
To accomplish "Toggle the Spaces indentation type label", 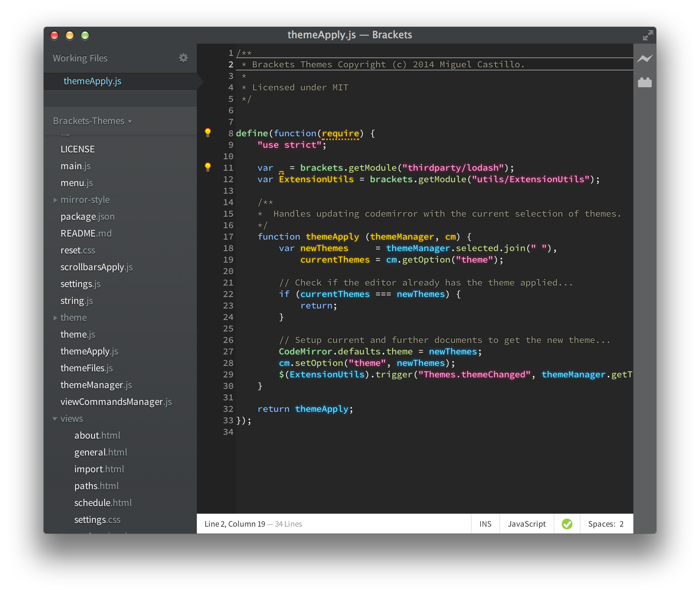I will coord(601,524).
